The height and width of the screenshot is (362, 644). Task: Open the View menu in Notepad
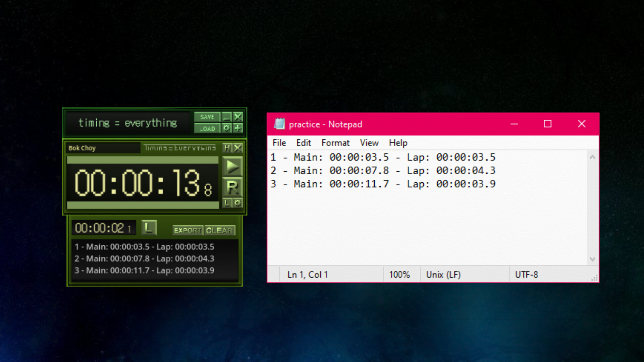[x=369, y=143]
